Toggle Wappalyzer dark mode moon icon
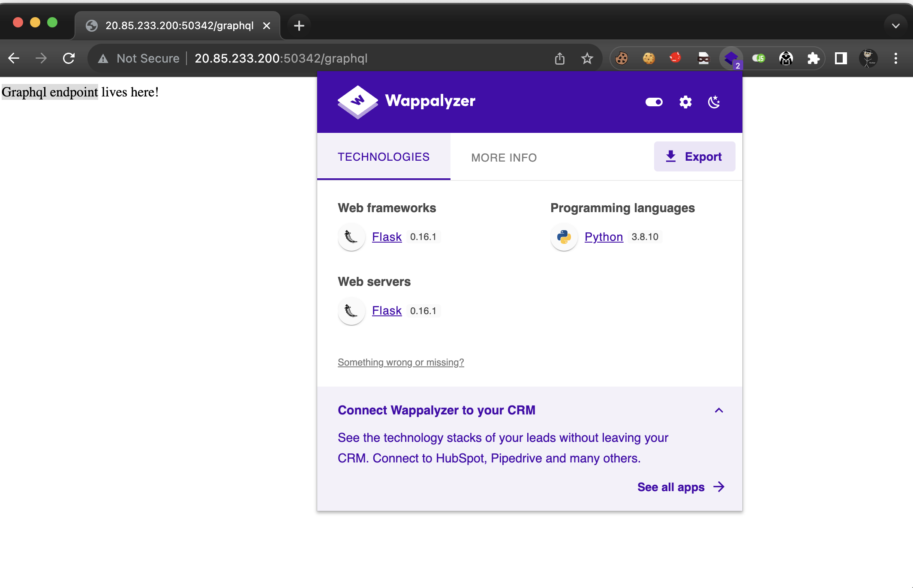 tap(714, 102)
